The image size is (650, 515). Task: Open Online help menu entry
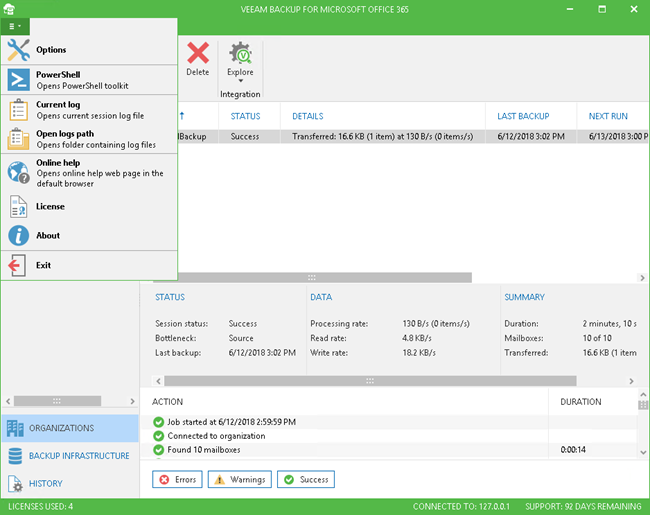point(89,172)
